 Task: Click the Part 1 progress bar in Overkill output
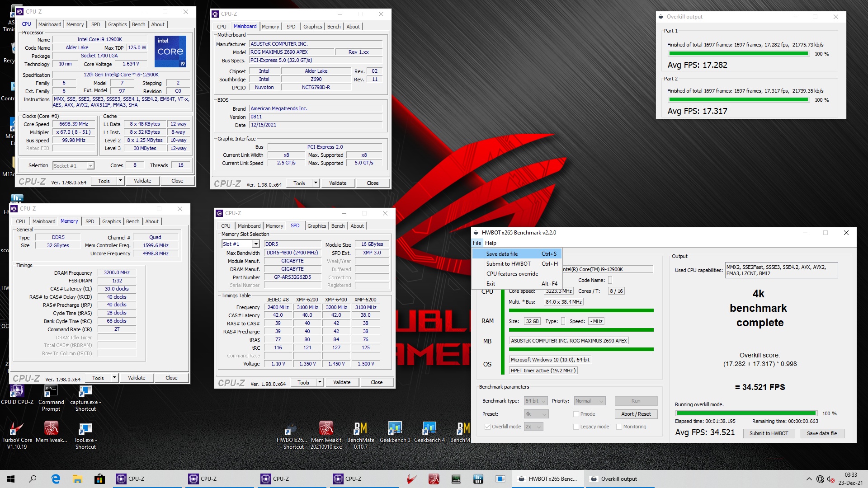pyautogui.click(x=738, y=54)
